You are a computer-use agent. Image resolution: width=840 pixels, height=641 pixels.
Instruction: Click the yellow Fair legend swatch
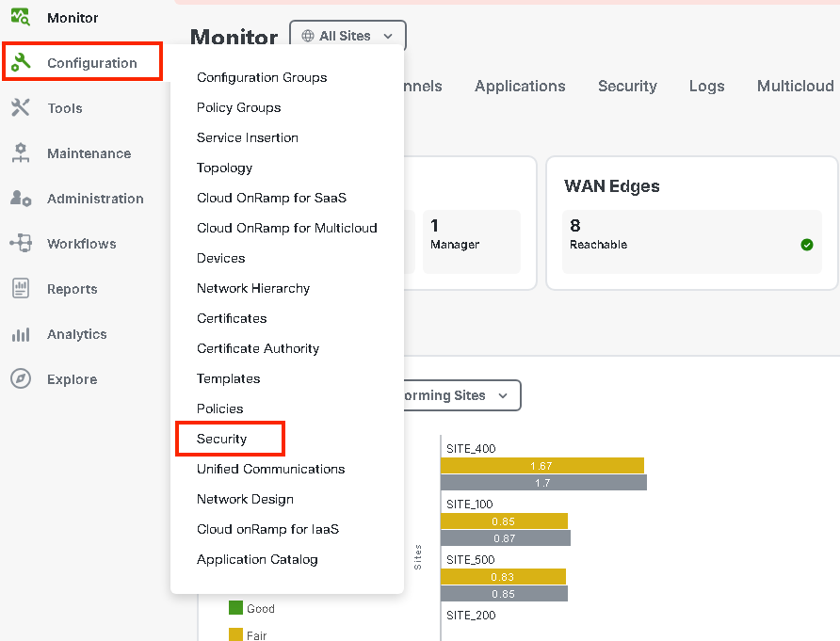(x=235, y=634)
